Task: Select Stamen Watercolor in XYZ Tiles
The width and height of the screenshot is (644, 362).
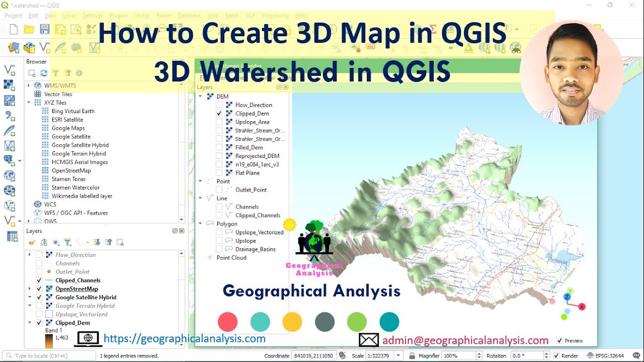Action: pos(75,188)
